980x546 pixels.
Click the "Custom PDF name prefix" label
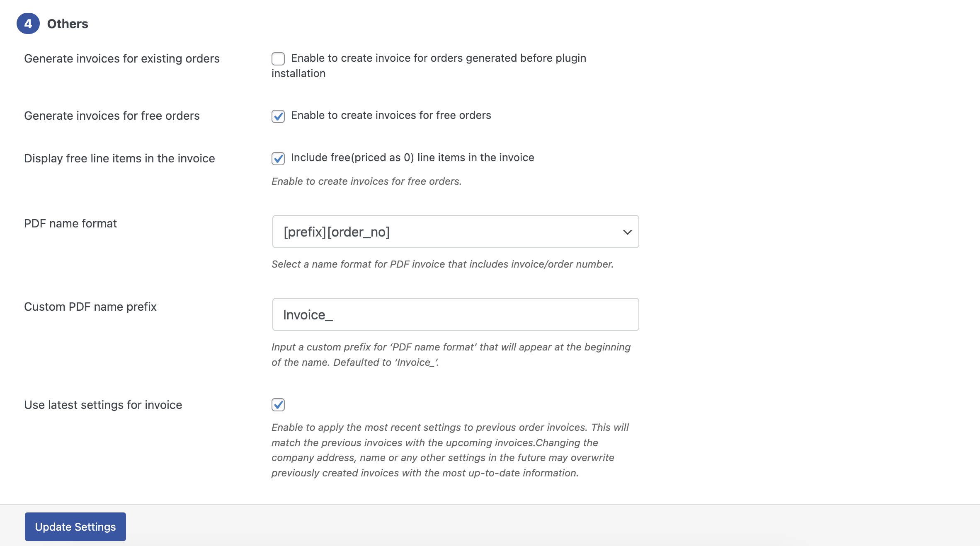tap(90, 307)
